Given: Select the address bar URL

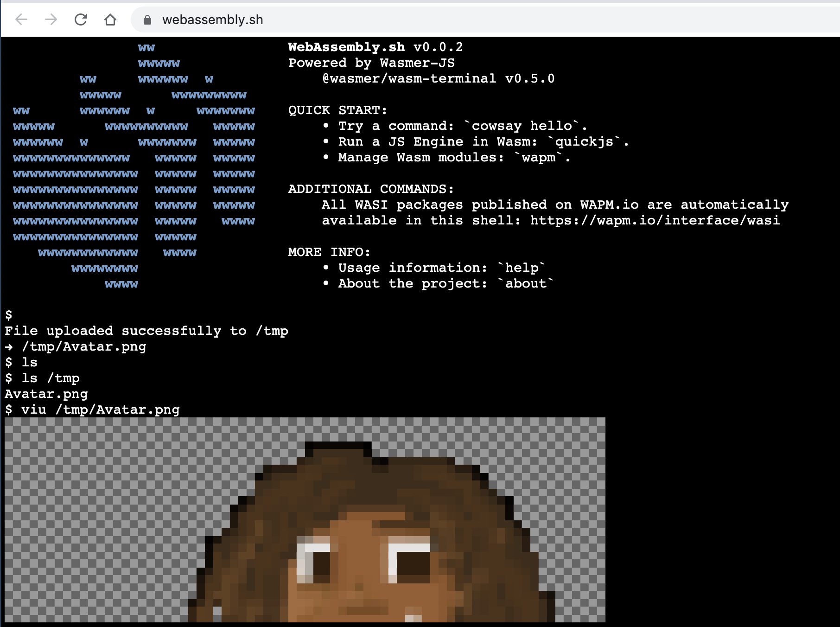Looking at the screenshot, I should pyautogui.click(x=212, y=20).
